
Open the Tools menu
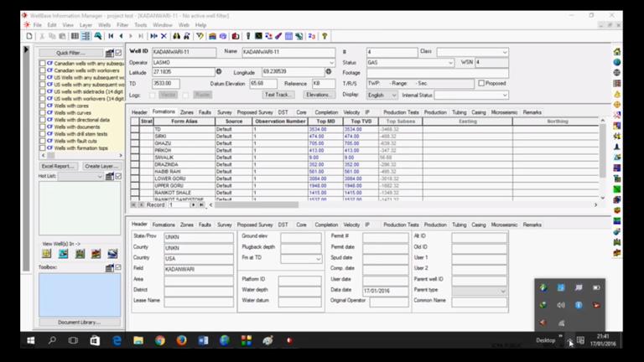141,25
